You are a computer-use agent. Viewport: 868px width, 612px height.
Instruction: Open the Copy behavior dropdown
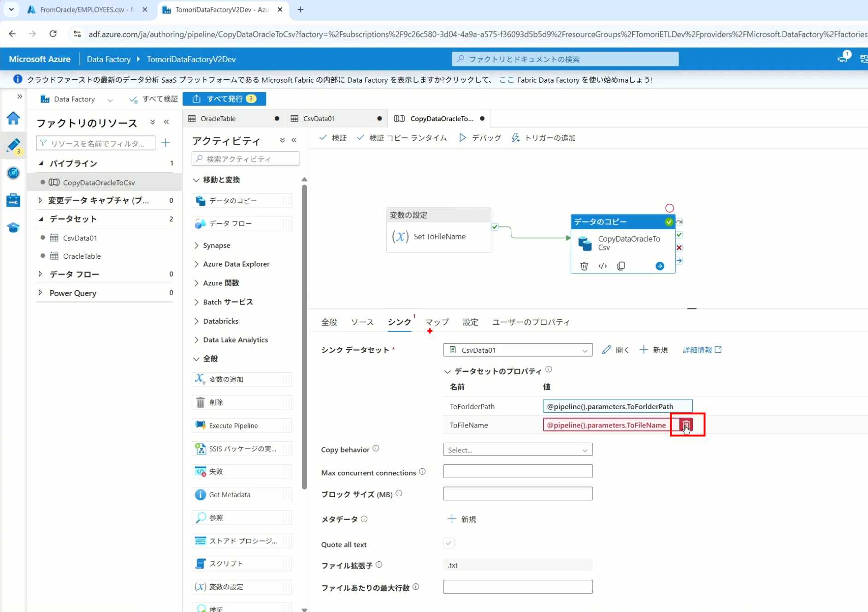tap(517, 450)
